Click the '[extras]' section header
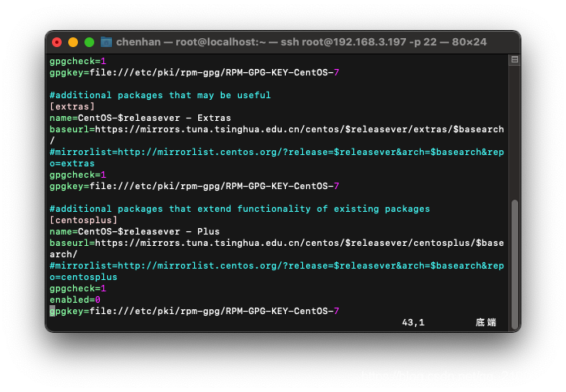The image size is (566, 392). tap(72, 106)
